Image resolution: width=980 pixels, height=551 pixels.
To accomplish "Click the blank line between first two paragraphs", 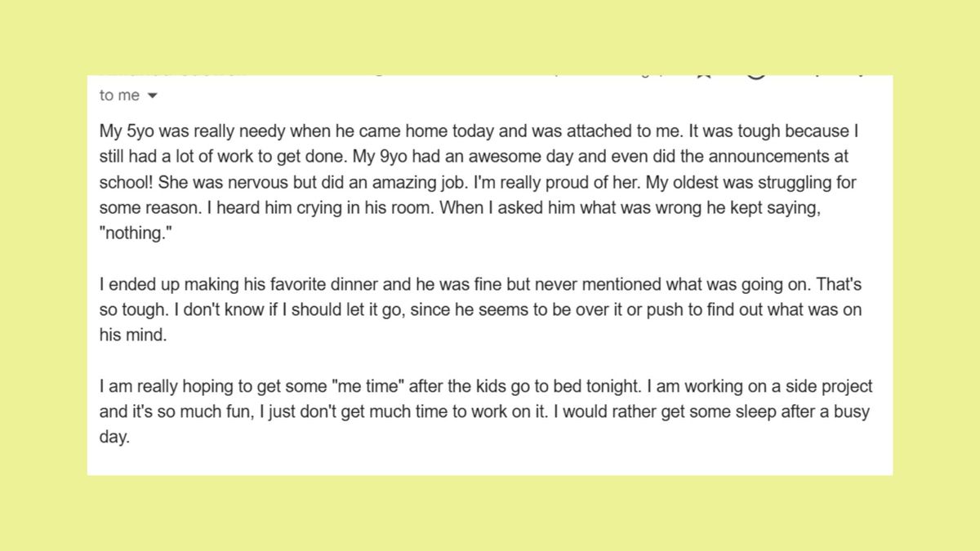I will point(490,259).
